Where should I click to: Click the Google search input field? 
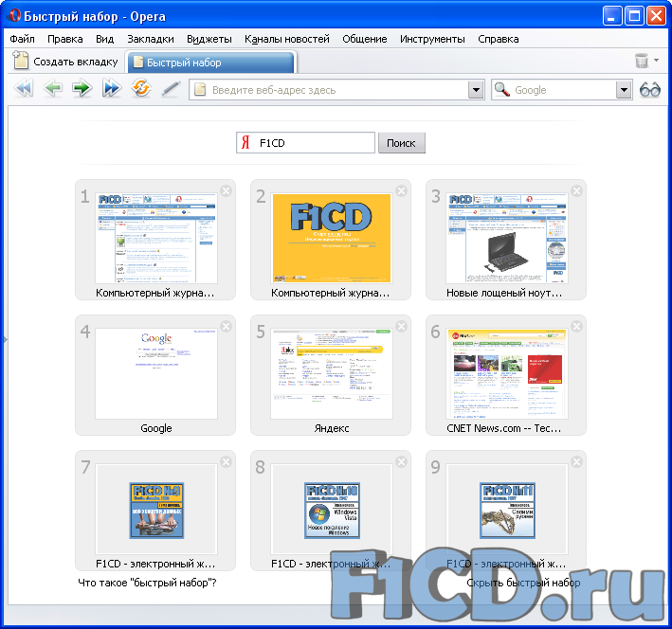click(x=564, y=90)
